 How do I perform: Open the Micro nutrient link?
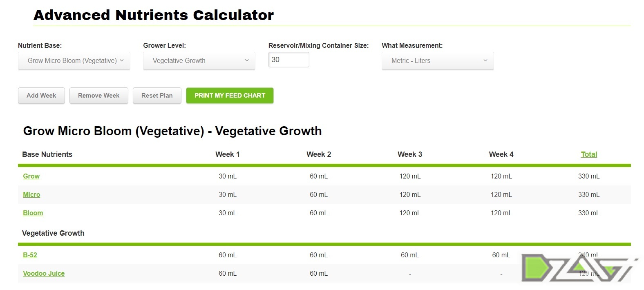tap(31, 194)
